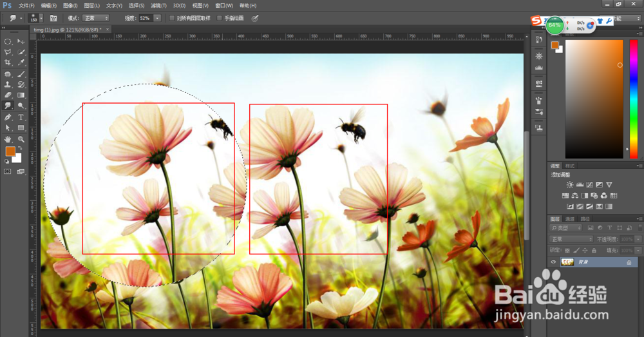The height and width of the screenshot is (337, 644).
Task: Open the 滤镜(T) menu
Action: click(158, 6)
